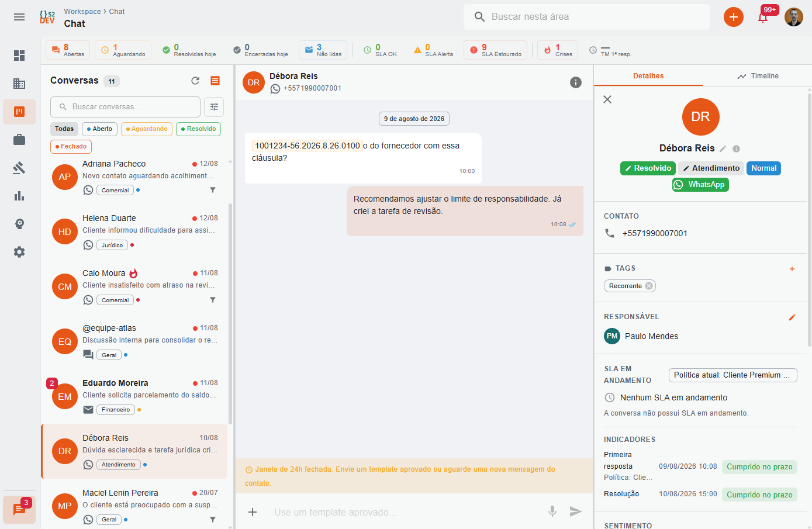Open @equipe-atlas conversation
The width and height of the screenshot is (812, 529).
[134, 342]
